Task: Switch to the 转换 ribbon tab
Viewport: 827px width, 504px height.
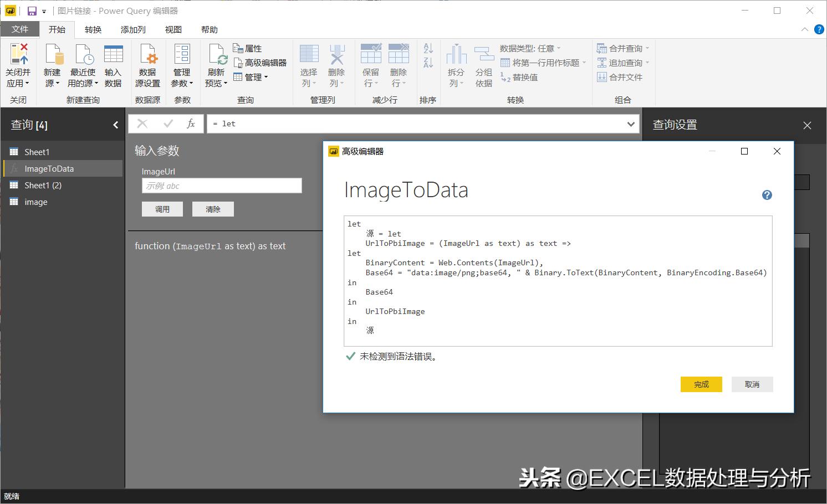Action: 93,29
